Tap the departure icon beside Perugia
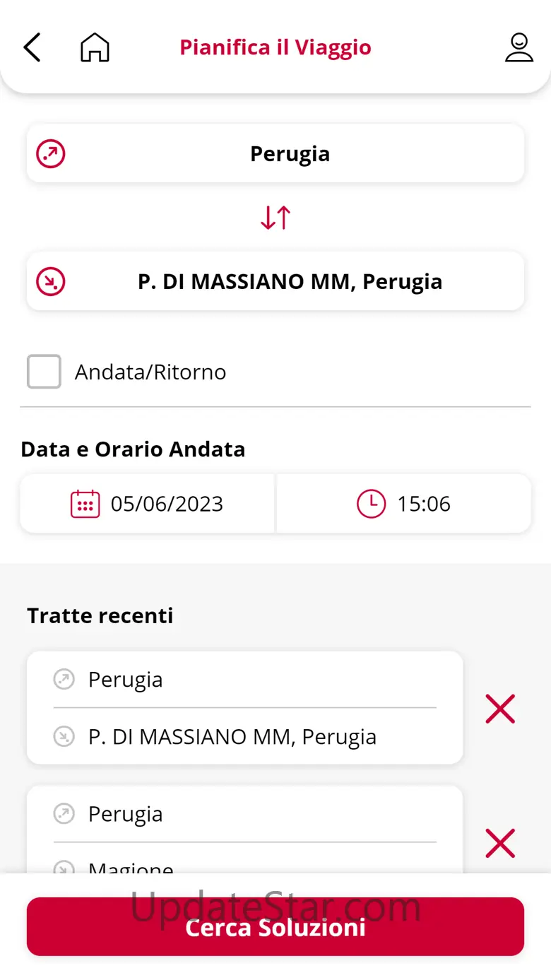Viewport: 551px width, 980px height. click(x=51, y=153)
